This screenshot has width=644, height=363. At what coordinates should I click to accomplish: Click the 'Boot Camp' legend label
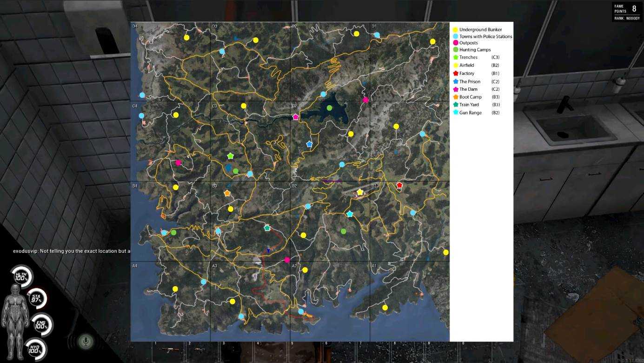tap(471, 97)
